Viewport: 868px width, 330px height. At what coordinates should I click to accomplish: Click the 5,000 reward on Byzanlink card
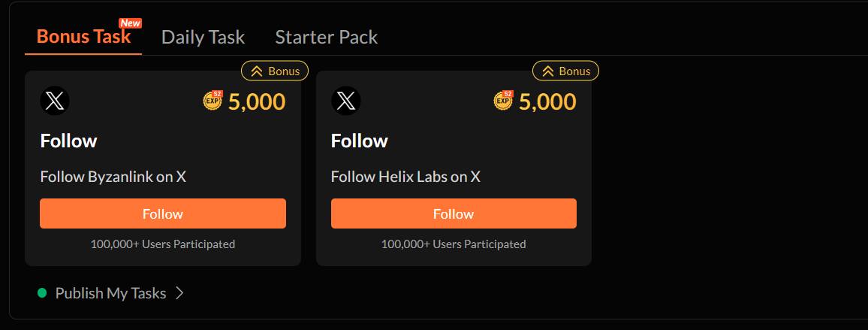point(257,101)
